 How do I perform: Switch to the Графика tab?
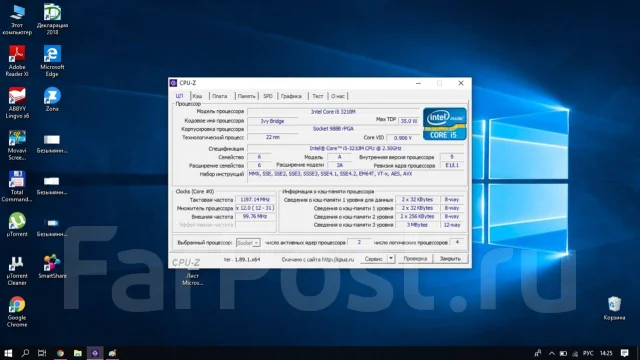(291, 96)
